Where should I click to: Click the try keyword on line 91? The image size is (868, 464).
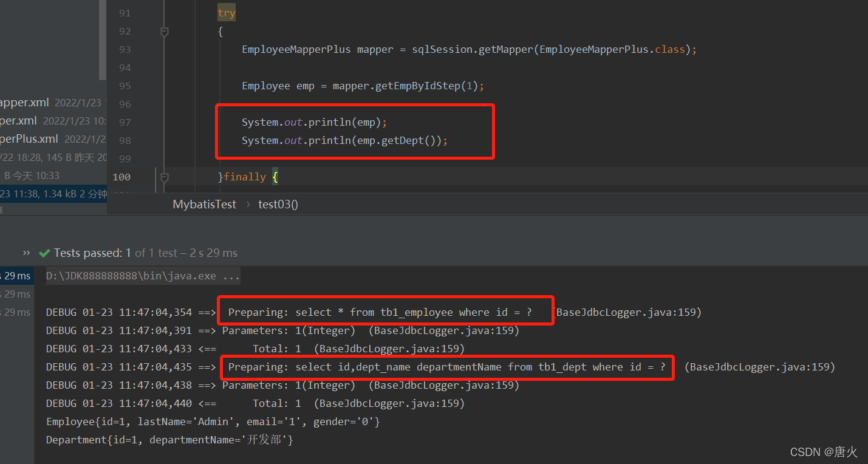227,13
